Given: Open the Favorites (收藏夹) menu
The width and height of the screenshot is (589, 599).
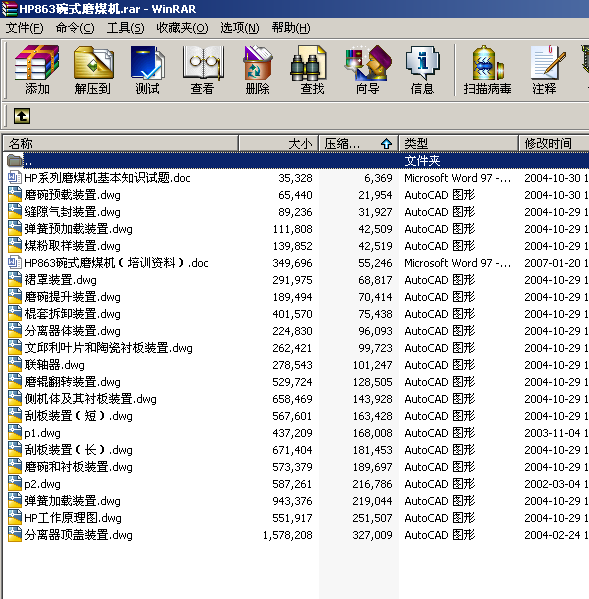Looking at the screenshot, I should tap(182, 28).
